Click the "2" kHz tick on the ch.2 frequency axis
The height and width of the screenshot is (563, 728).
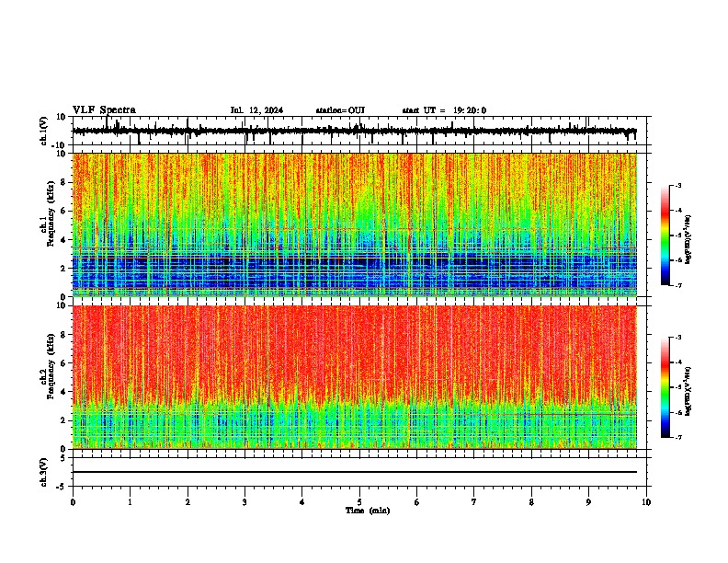63,420
